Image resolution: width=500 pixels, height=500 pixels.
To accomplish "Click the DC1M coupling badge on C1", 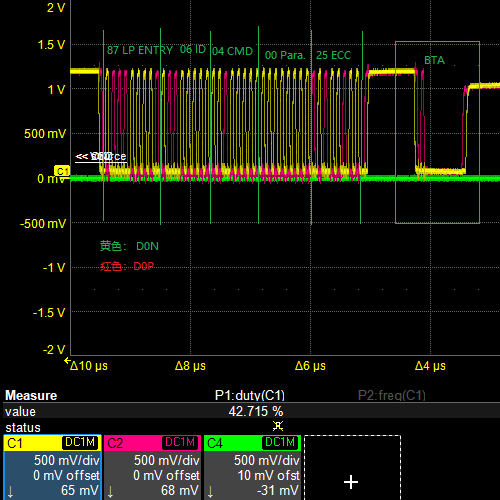I will [80, 442].
